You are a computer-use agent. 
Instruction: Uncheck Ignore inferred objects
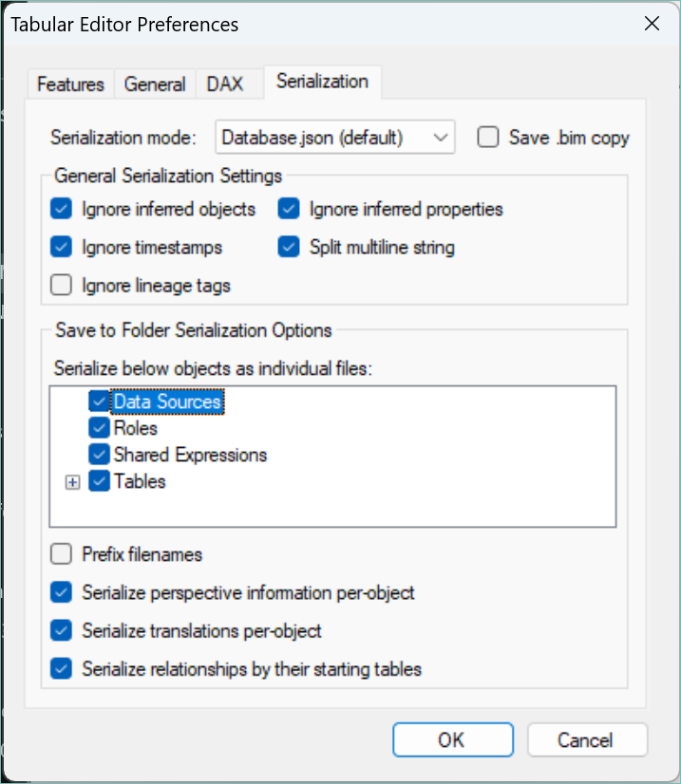click(x=62, y=209)
